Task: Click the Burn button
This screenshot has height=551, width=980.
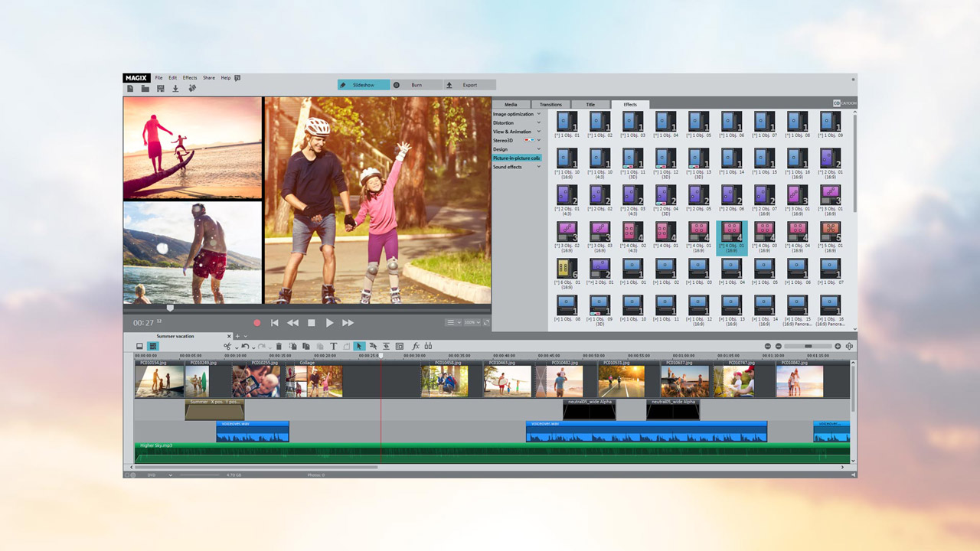Action: click(416, 85)
